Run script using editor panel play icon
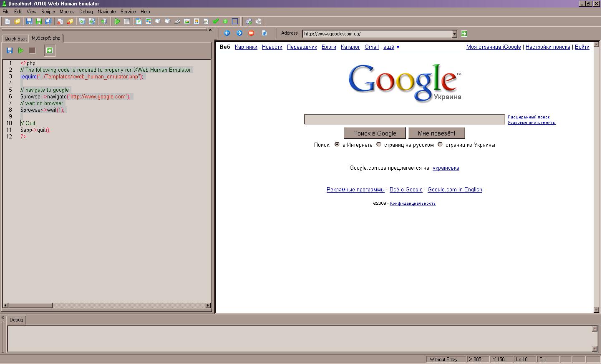The image size is (602, 364). [21, 50]
